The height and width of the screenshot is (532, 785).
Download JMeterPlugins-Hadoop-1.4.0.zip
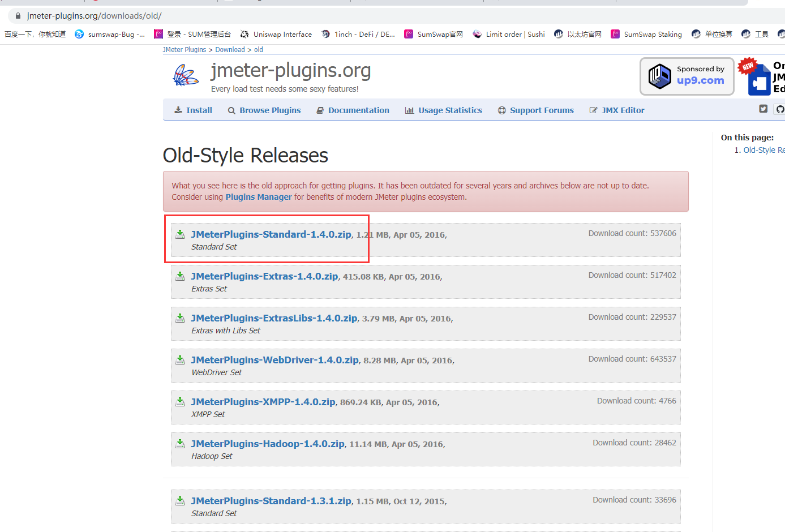pyautogui.click(x=268, y=444)
